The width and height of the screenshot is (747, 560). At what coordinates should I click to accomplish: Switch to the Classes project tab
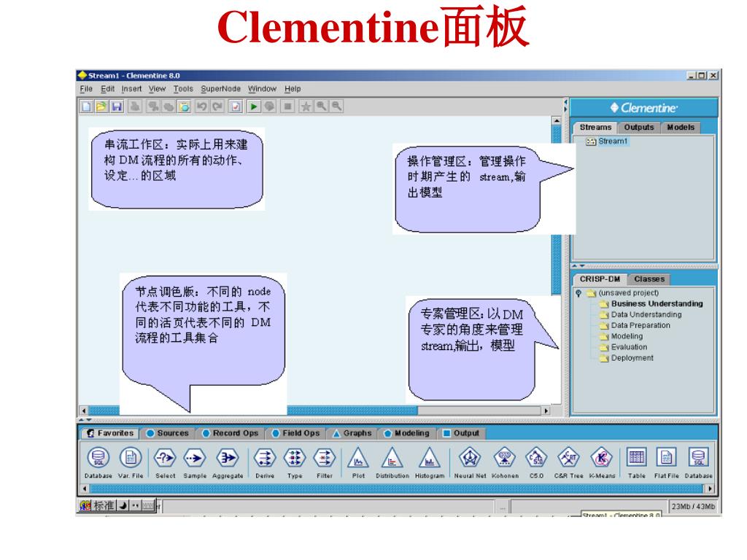coord(649,279)
